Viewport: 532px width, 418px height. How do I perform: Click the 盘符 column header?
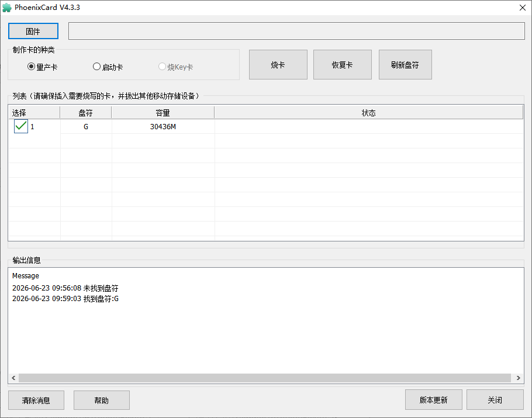86,113
